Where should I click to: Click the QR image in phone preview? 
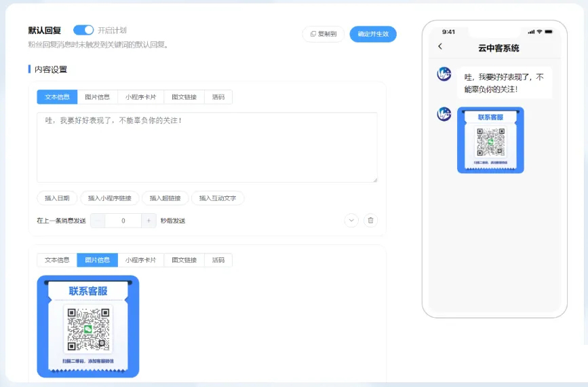tap(490, 140)
